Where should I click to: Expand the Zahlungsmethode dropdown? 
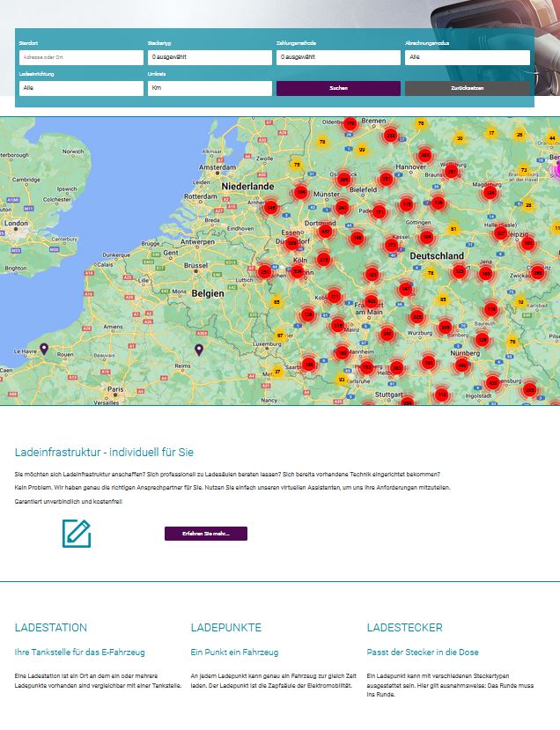338,57
